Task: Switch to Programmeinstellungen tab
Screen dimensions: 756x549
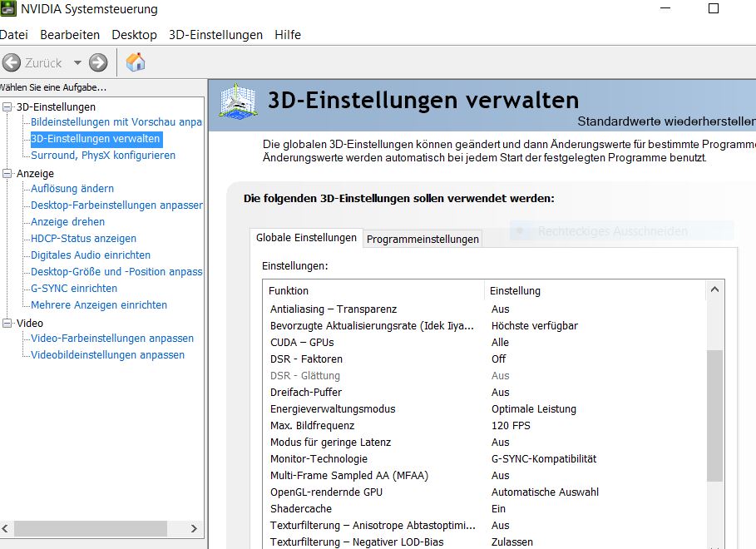Action: tap(422, 240)
